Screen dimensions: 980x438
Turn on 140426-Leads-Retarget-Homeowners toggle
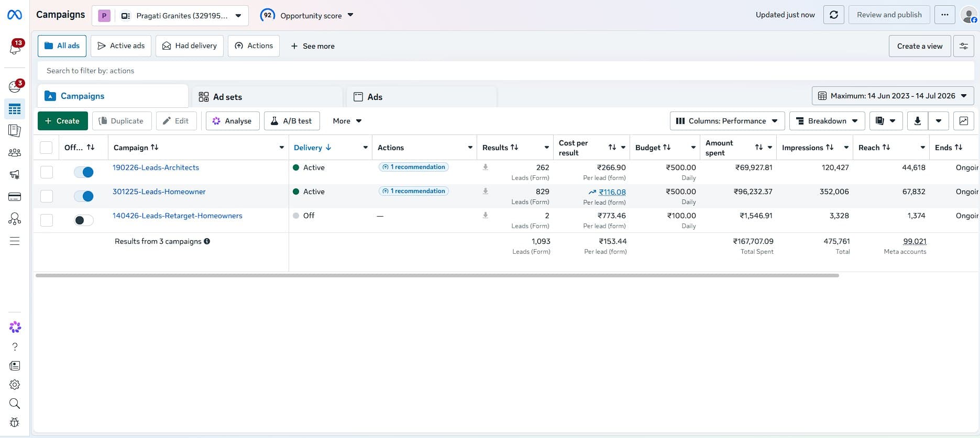pyautogui.click(x=84, y=220)
